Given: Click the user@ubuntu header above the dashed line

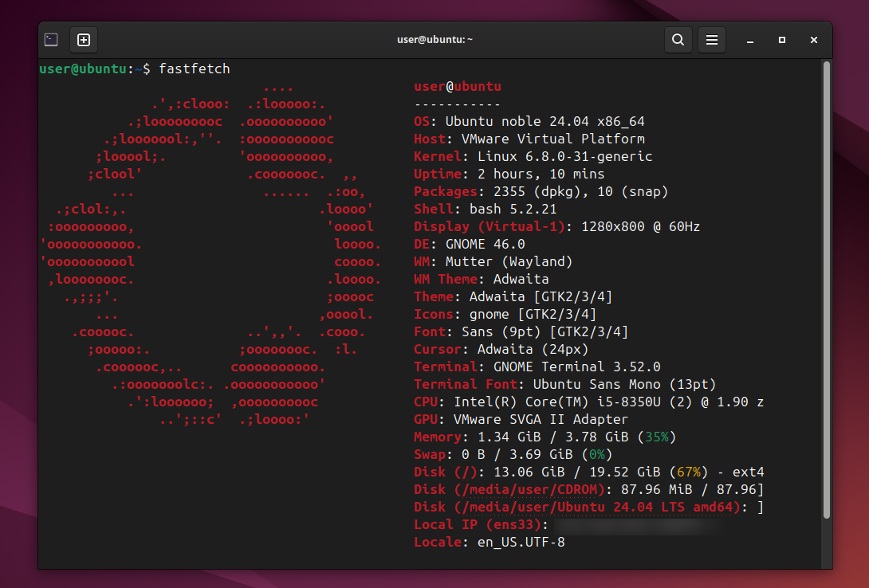Looking at the screenshot, I should [x=457, y=87].
